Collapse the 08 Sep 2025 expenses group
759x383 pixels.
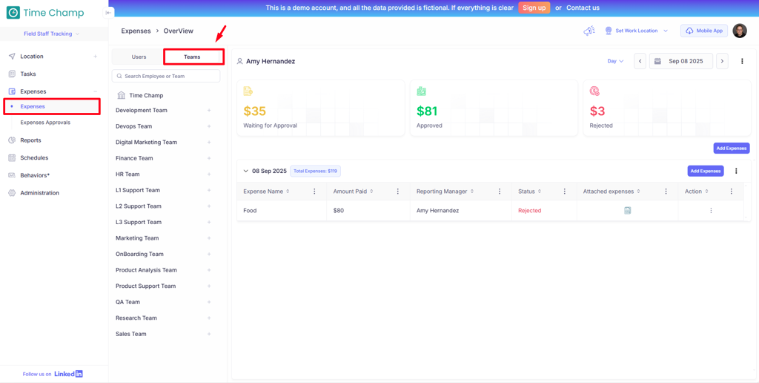(x=246, y=171)
